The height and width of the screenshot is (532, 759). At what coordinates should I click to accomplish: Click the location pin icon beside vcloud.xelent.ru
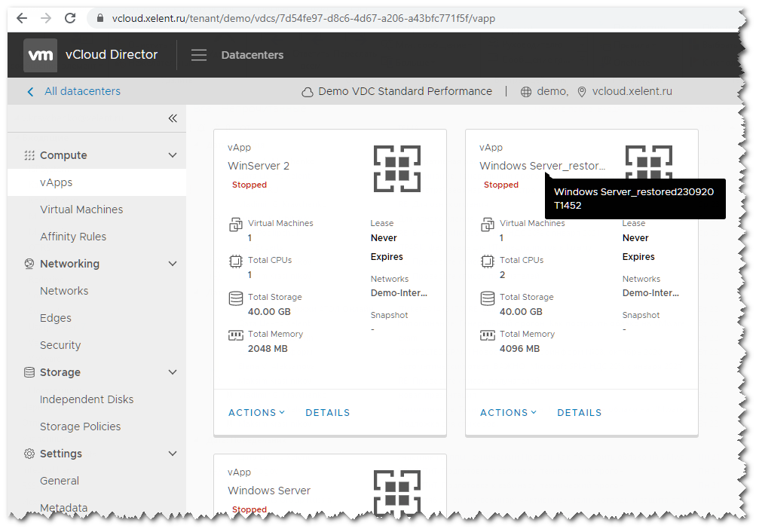pyautogui.click(x=582, y=92)
